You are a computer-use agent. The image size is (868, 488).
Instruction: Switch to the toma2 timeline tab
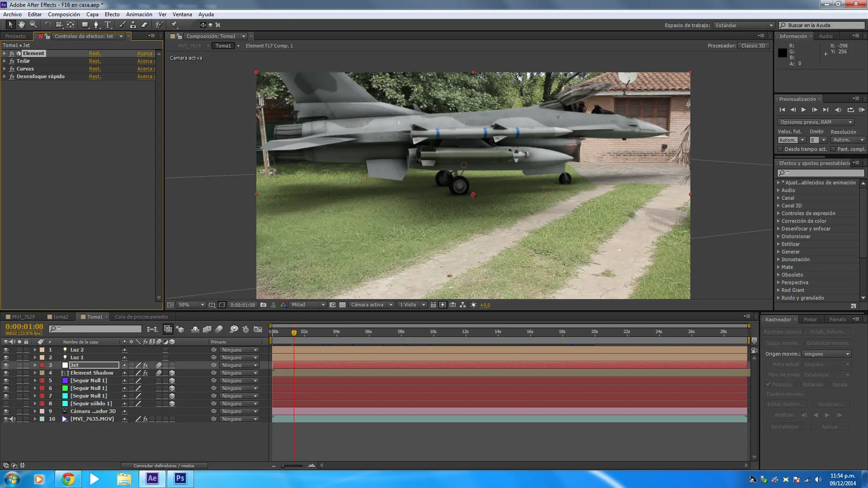61,317
